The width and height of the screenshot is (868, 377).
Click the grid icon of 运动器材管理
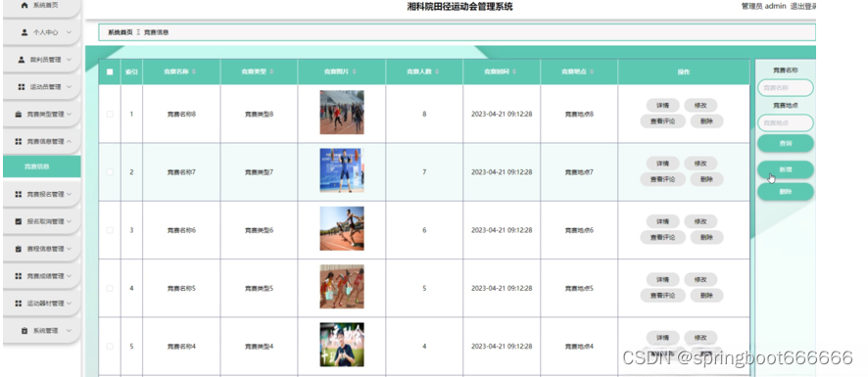point(19,304)
